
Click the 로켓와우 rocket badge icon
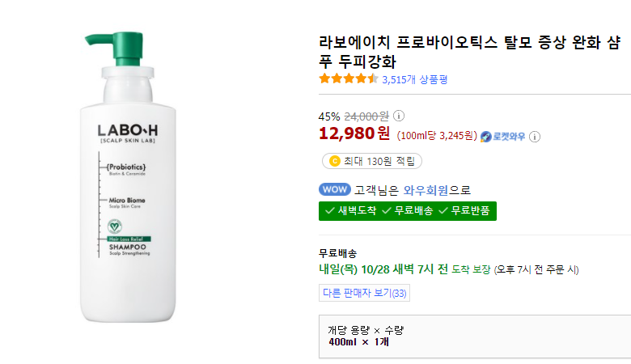click(x=486, y=136)
